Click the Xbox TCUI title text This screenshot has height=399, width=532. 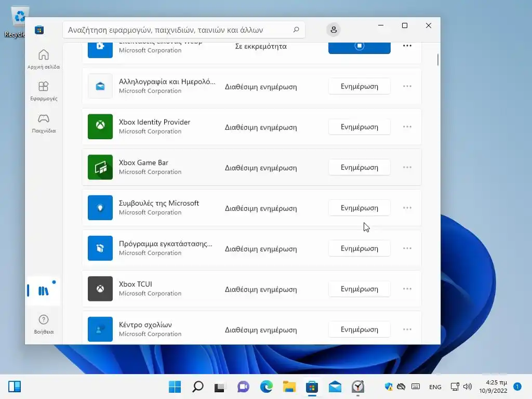[136, 284]
